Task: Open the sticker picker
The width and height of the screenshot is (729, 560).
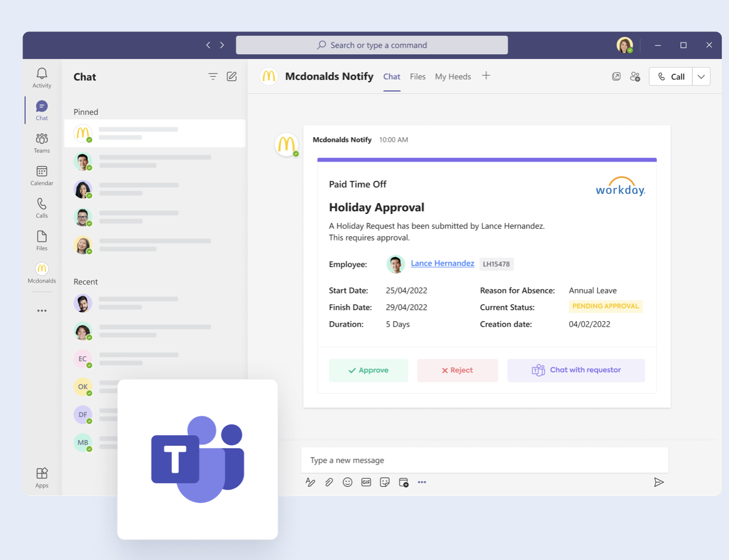Action: pos(385,482)
